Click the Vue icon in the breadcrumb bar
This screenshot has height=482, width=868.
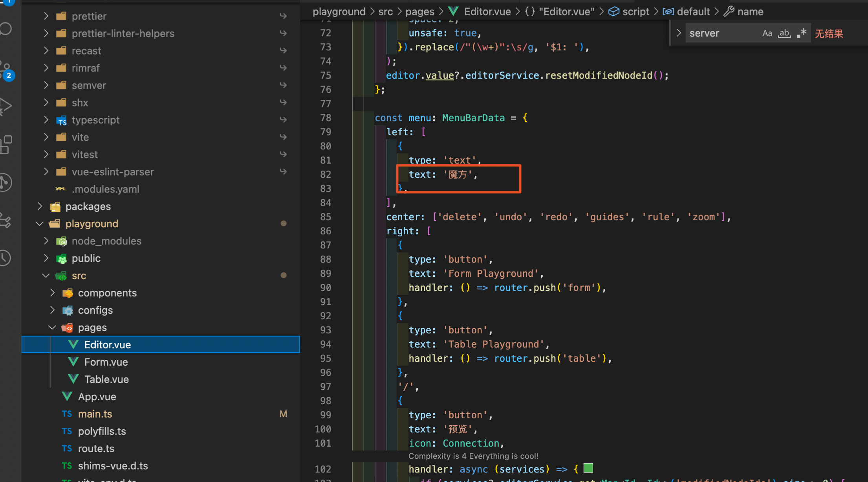click(453, 11)
